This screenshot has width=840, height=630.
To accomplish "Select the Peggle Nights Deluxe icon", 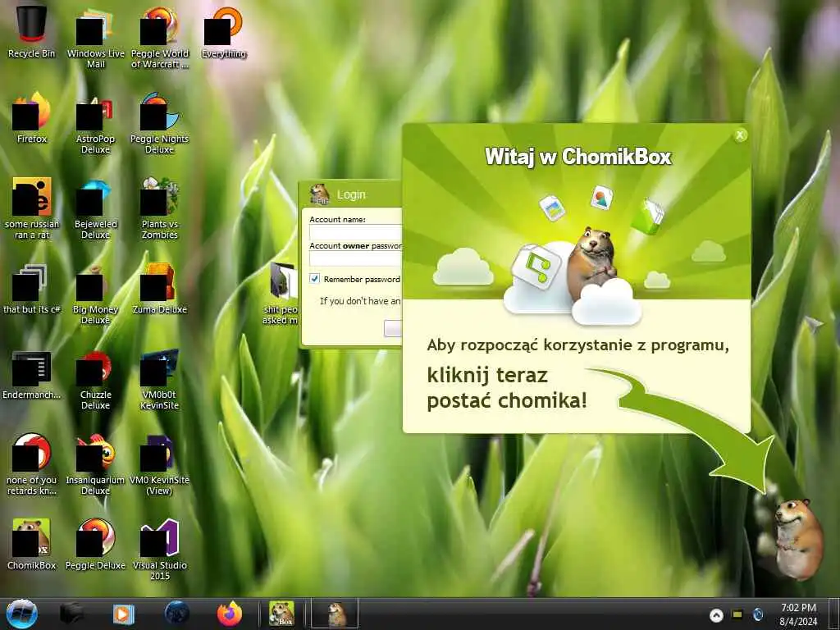I will point(160,125).
